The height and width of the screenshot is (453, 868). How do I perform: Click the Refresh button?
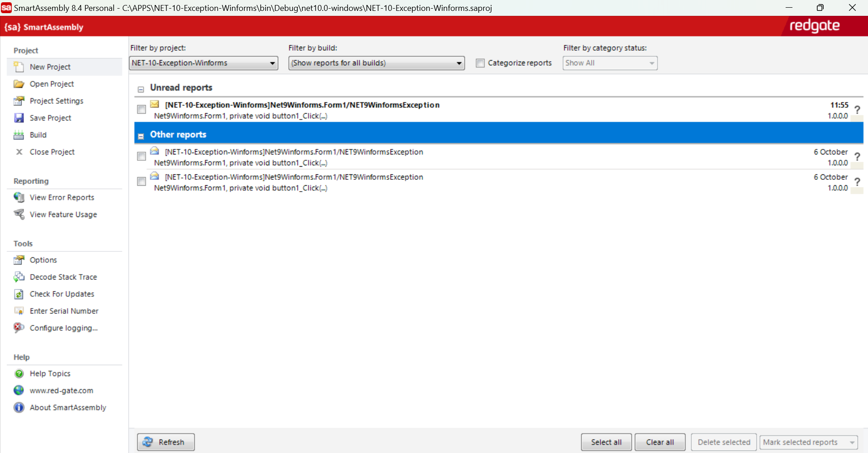(166, 442)
